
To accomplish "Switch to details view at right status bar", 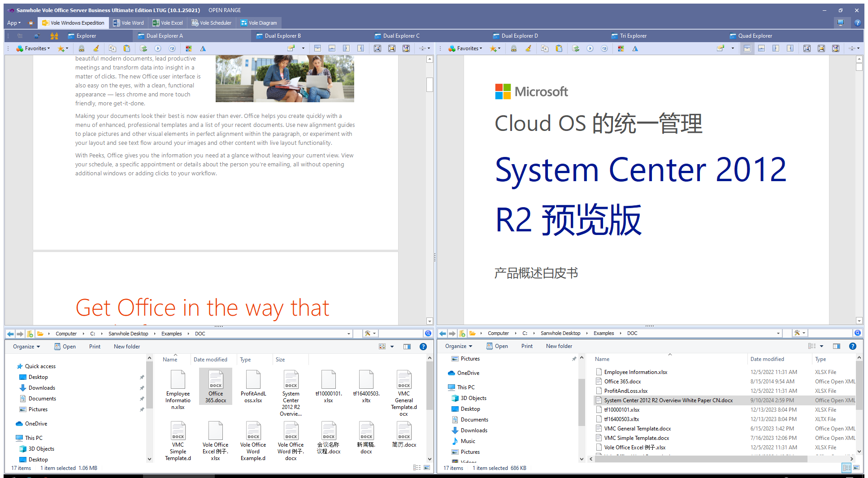I will (846, 468).
